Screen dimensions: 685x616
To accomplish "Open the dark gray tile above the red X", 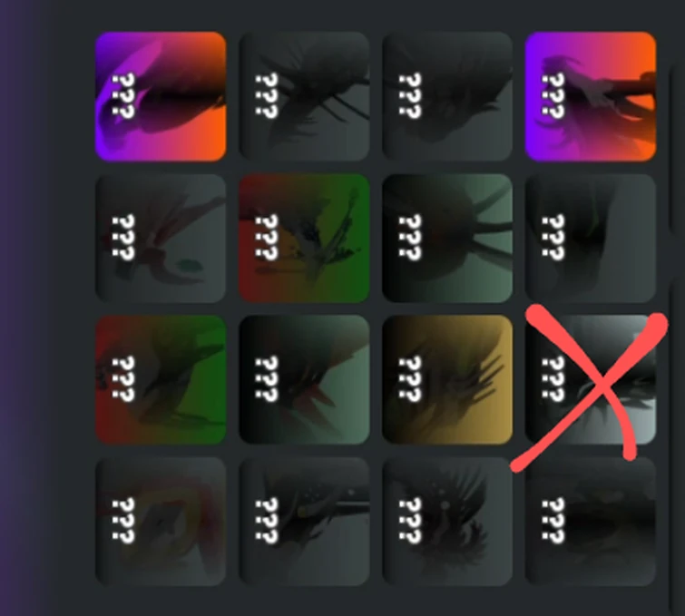I will point(591,238).
